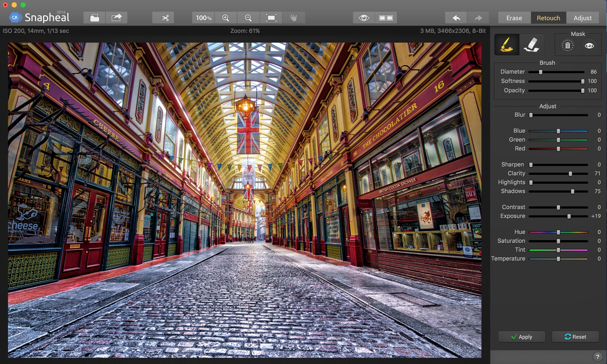Reset all retouch adjustments

coord(575,337)
